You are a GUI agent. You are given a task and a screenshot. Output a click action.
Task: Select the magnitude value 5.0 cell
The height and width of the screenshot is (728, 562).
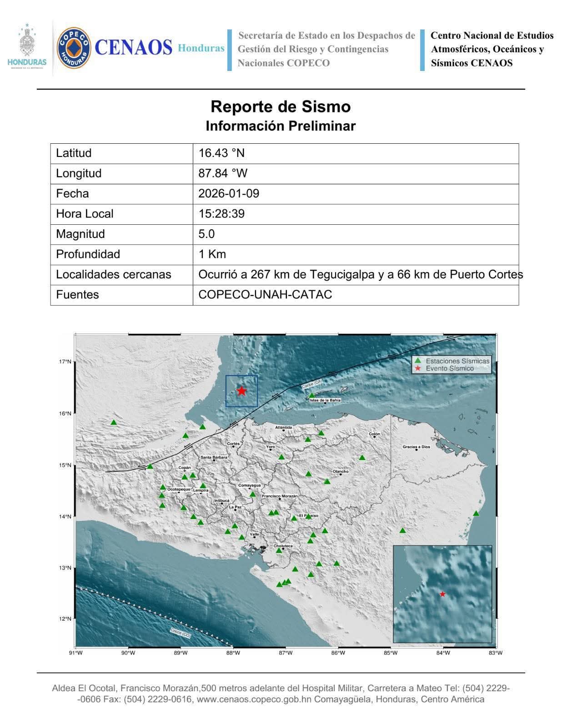click(207, 234)
